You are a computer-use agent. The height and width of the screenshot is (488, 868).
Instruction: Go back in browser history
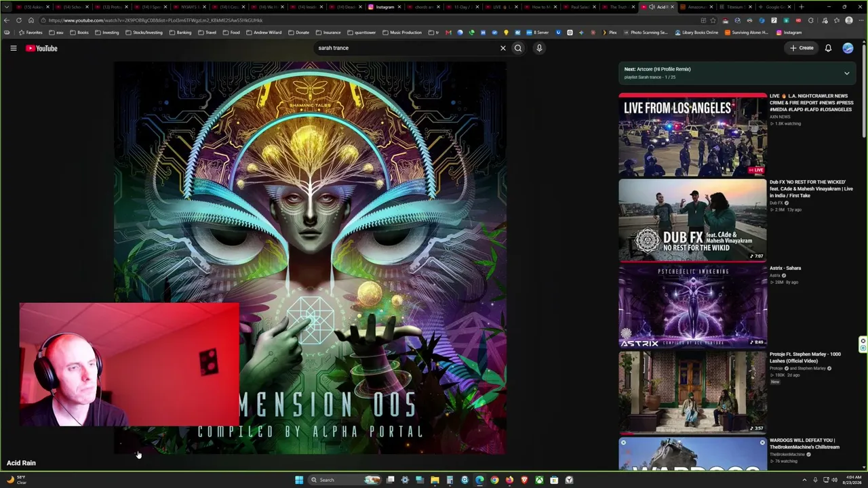6,20
